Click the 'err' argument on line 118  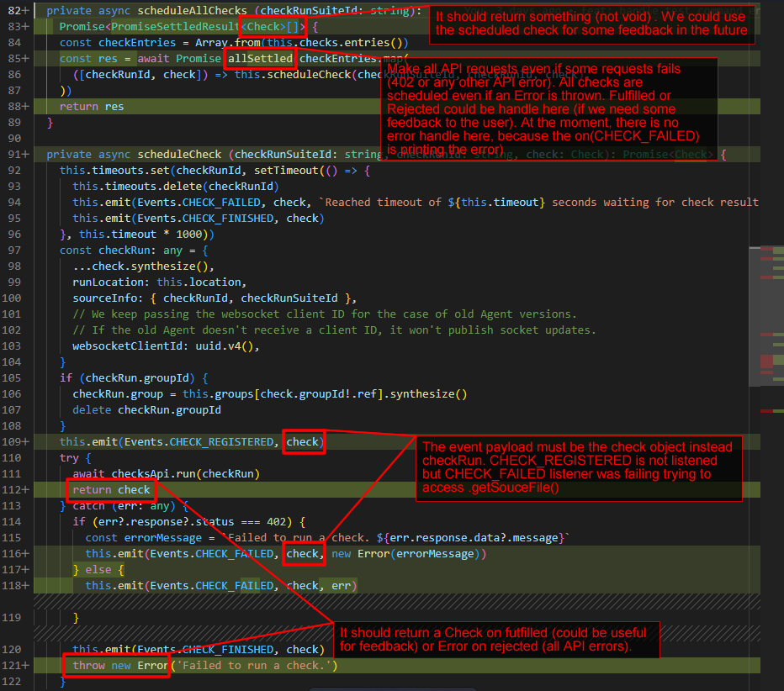342,586
